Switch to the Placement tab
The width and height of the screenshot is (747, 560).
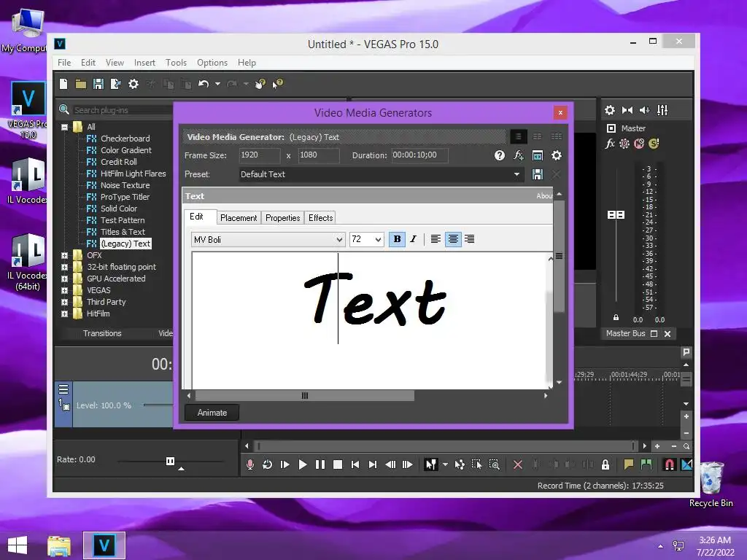point(239,217)
